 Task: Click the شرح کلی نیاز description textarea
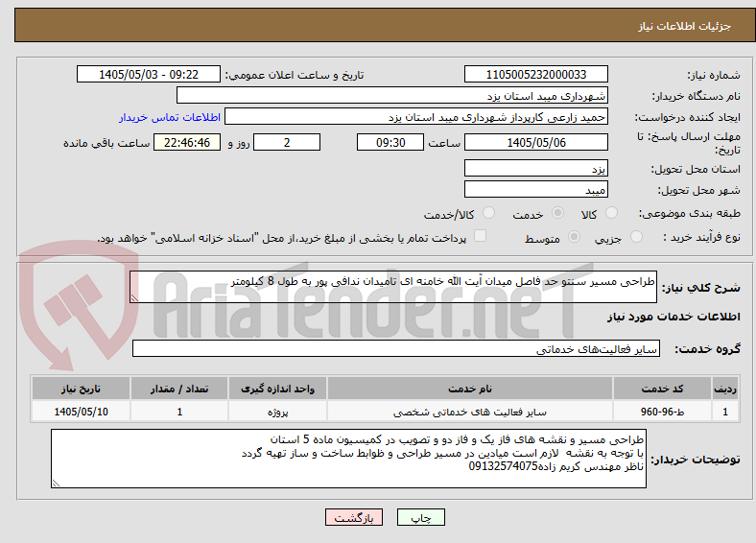(393, 287)
